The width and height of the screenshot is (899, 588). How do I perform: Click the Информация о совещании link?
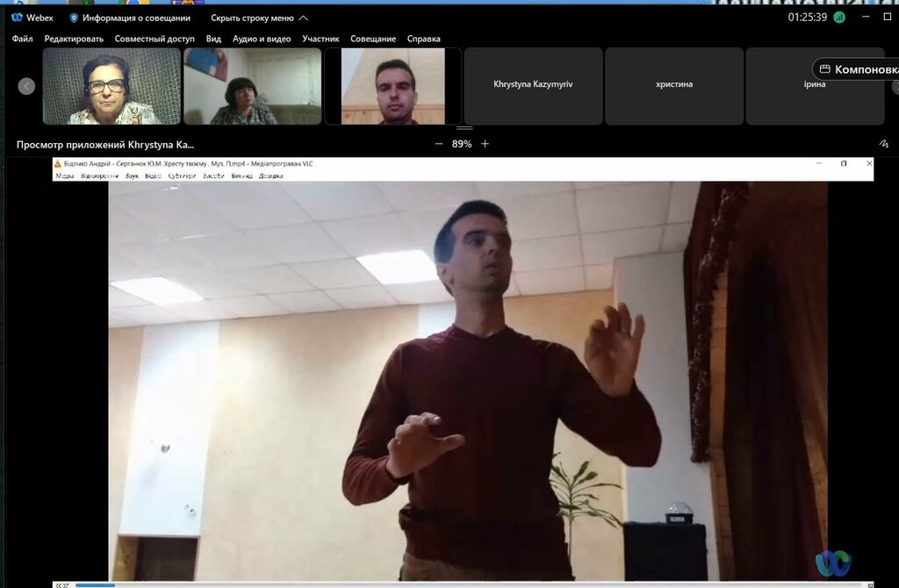[136, 18]
